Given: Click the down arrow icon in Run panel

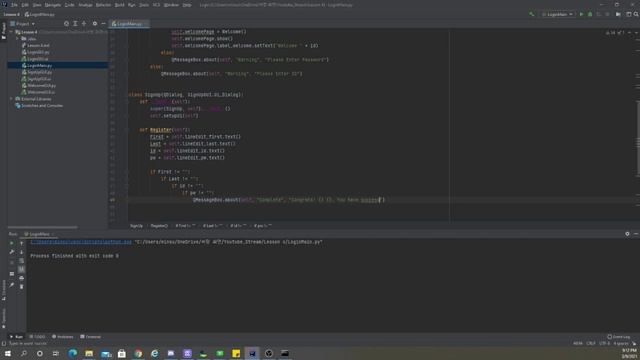Looking at the screenshot, I should click(22, 252).
